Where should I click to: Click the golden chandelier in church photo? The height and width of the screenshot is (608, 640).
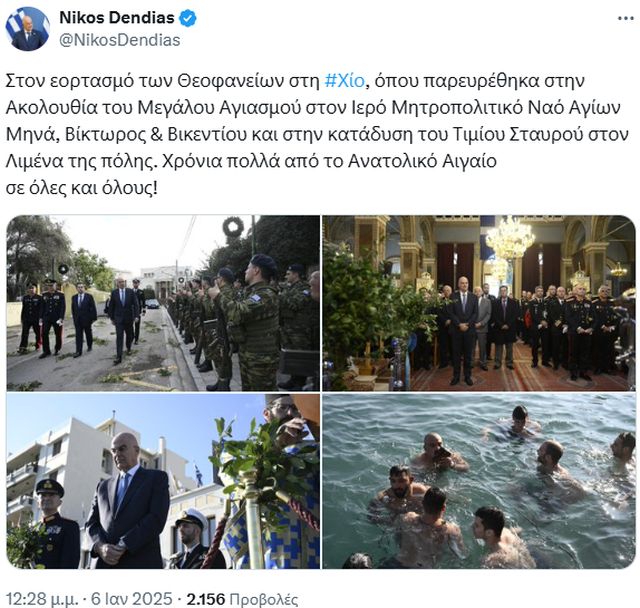coord(510,238)
